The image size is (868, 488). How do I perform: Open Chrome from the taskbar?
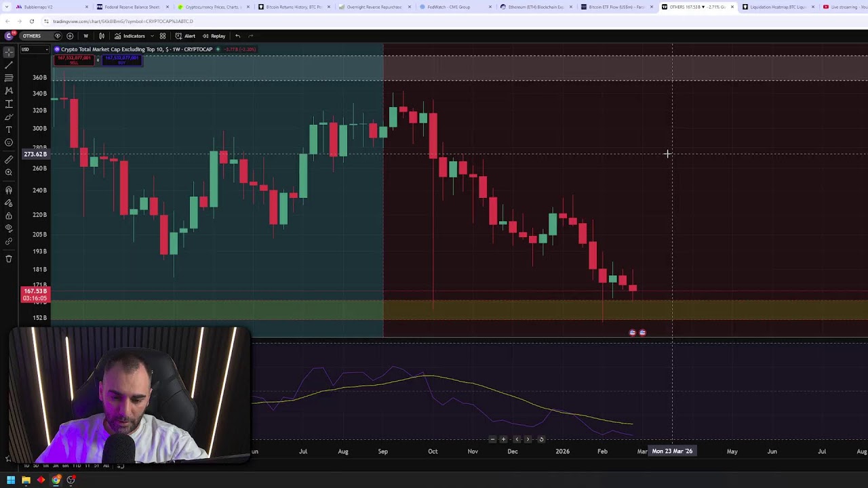[x=56, y=480]
